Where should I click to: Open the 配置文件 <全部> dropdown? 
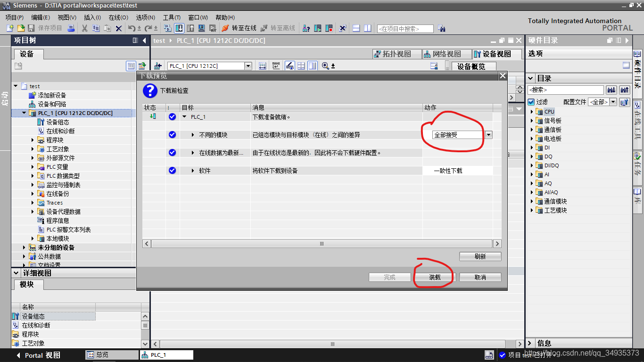coord(613,102)
